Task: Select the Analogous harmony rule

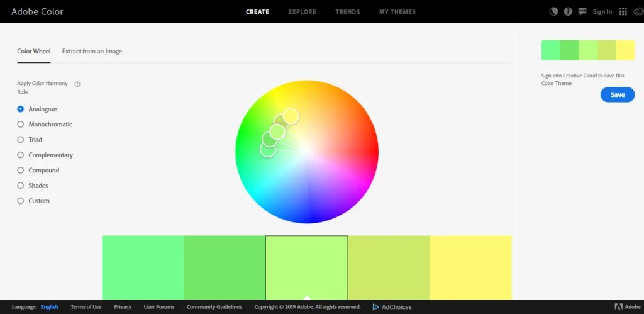Action: pos(37,109)
